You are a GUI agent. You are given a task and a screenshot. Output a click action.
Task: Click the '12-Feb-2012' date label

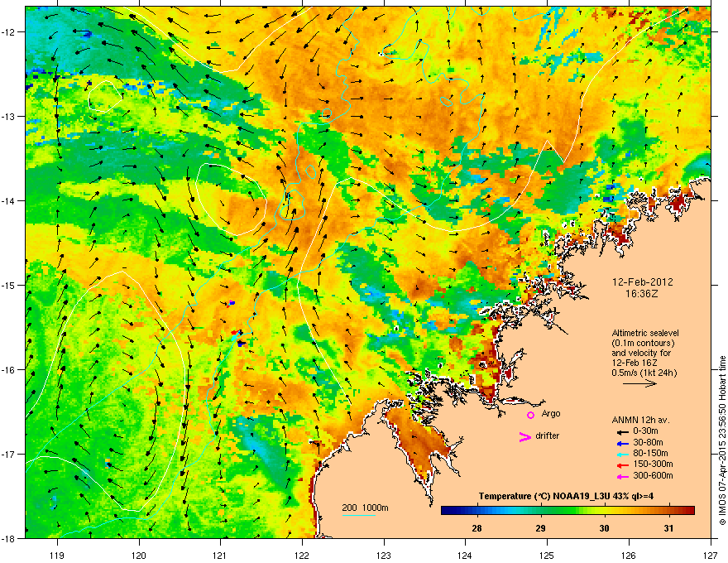tap(643, 282)
